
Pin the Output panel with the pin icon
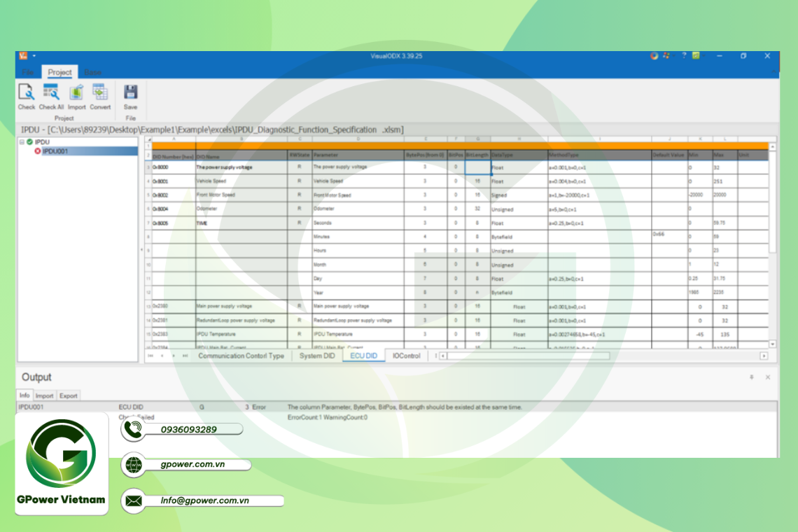(x=752, y=377)
